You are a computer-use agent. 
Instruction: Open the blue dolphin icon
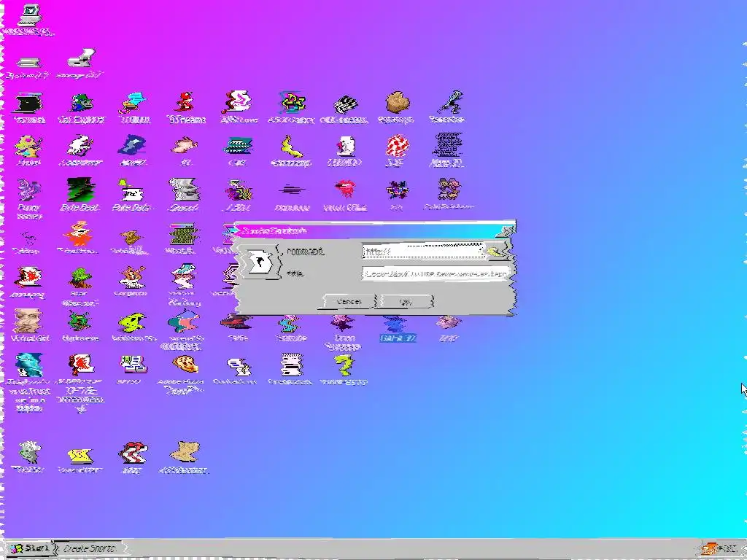coord(28,365)
